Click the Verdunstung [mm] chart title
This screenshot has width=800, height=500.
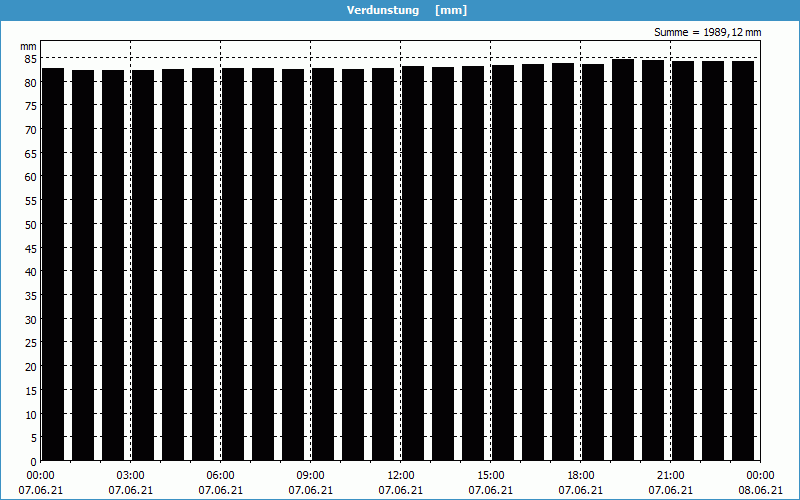point(407,10)
